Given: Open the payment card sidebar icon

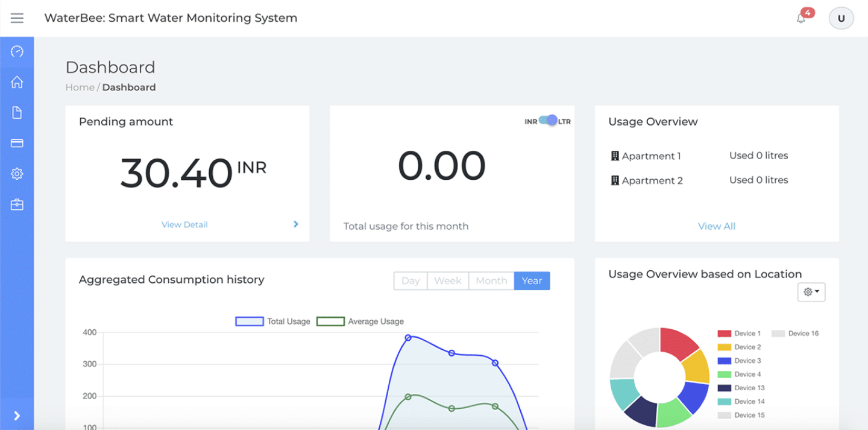Looking at the screenshot, I should pyautogui.click(x=17, y=144).
